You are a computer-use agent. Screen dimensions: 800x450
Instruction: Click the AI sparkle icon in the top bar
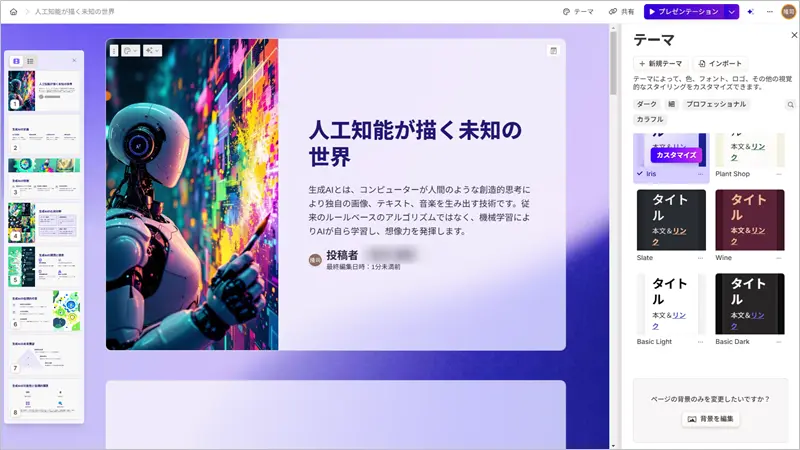751,12
